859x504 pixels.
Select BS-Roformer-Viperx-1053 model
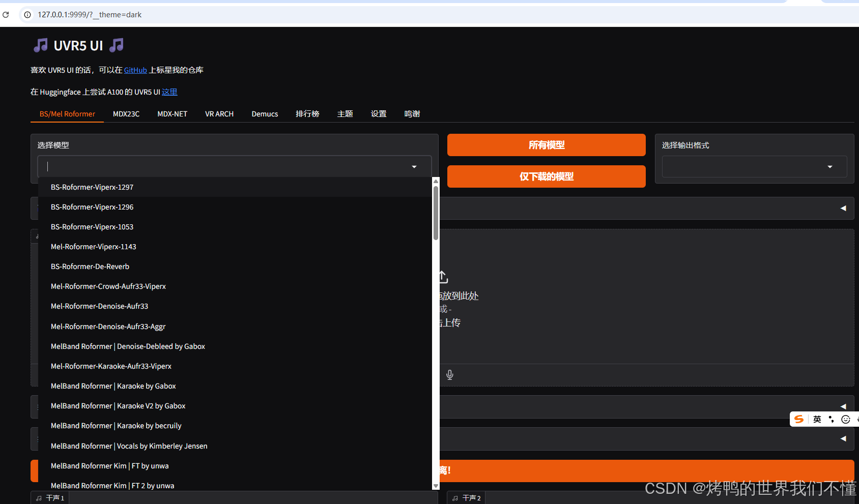pyautogui.click(x=235, y=227)
